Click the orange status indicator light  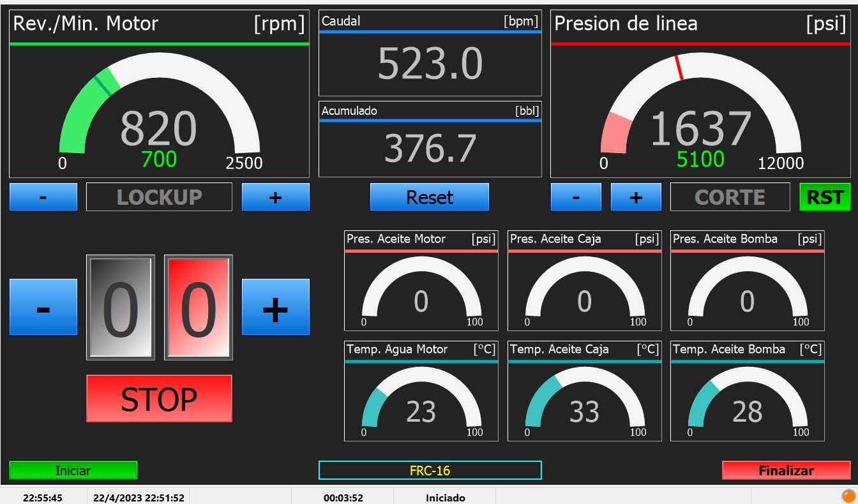click(848, 495)
